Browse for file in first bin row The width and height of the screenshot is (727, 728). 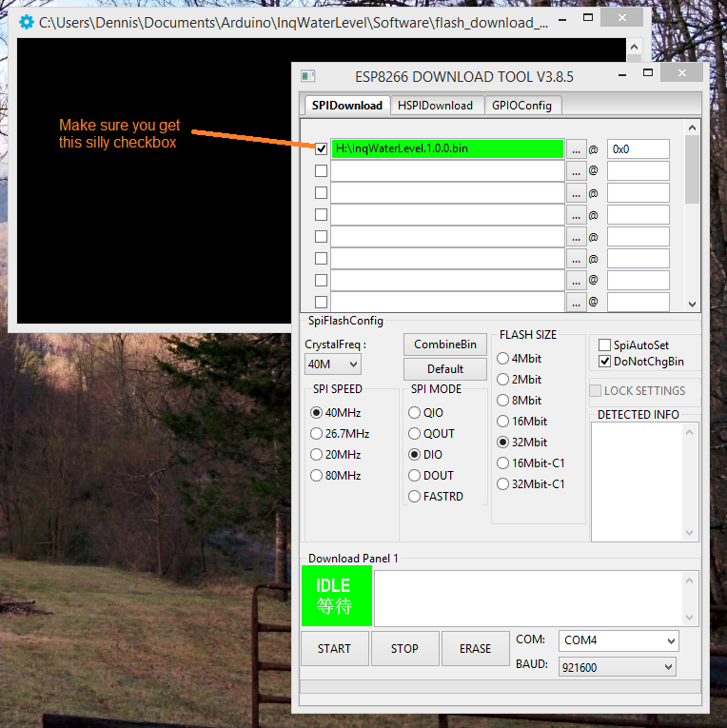click(x=576, y=149)
